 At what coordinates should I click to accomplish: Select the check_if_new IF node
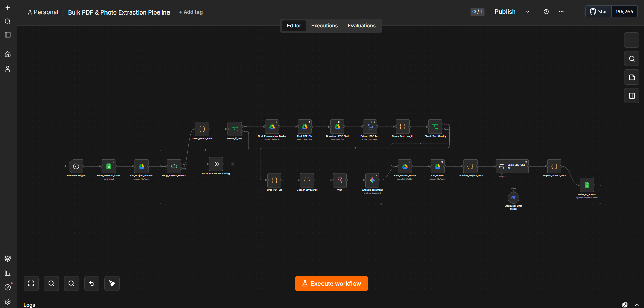point(235,129)
